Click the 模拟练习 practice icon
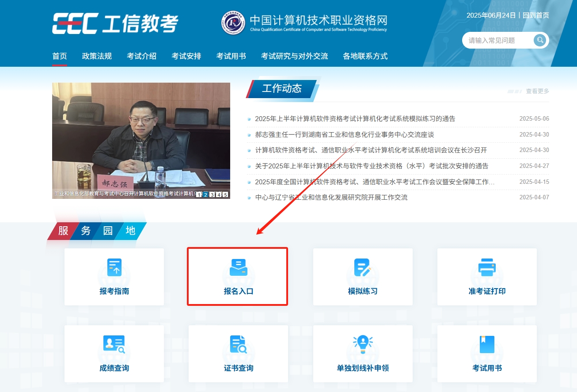The image size is (577, 392). (362, 268)
